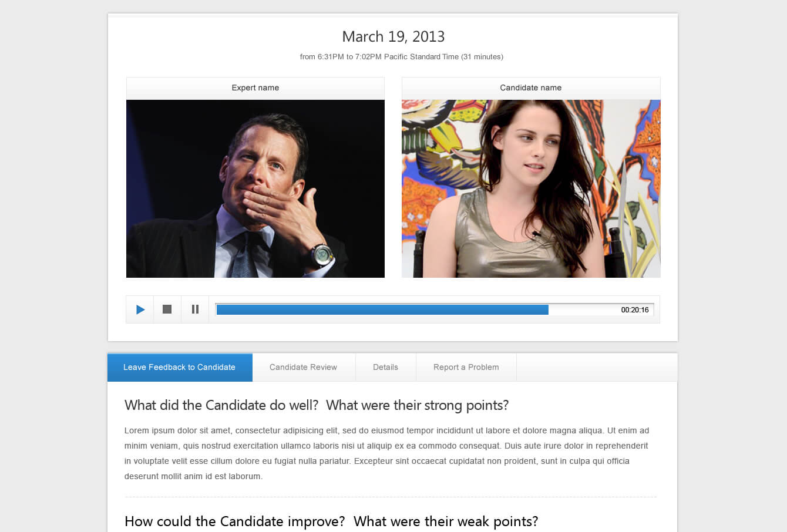The height and width of the screenshot is (532, 787).
Task: Open the Details tab
Action: 386,368
